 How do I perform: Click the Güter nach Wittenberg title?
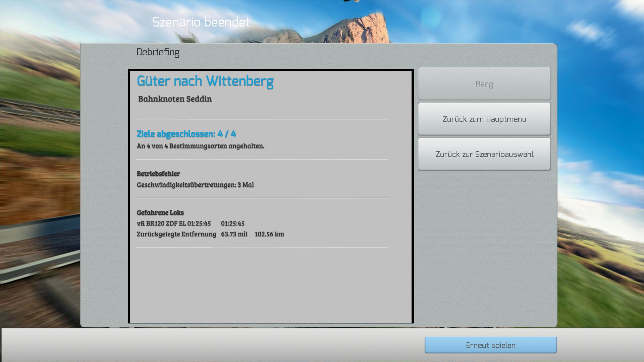(x=205, y=81)
